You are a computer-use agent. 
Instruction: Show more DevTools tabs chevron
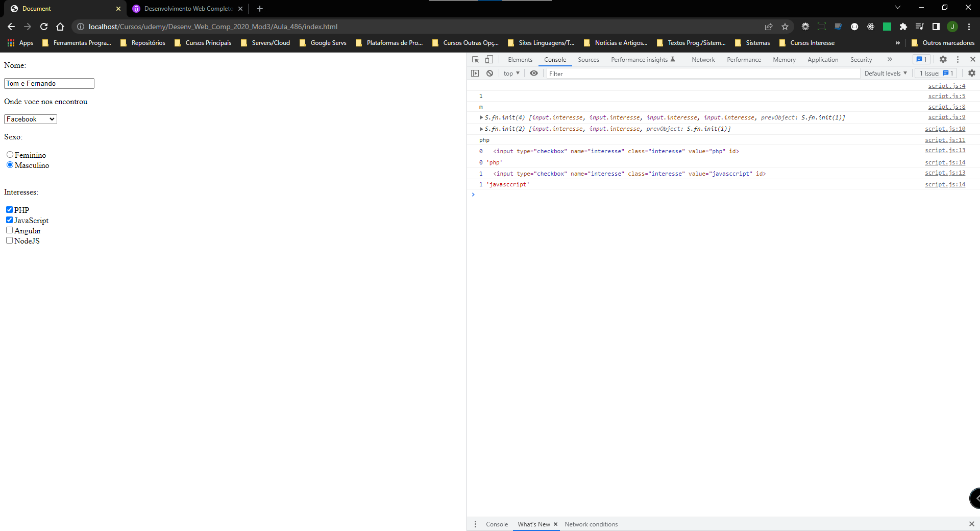pos(890,59)
